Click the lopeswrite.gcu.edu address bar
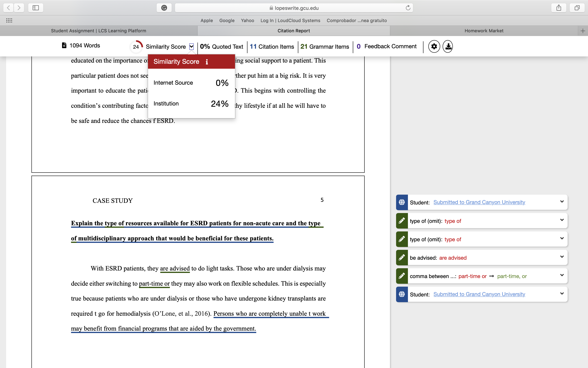 pyautogui.click(x=294, y=8)
